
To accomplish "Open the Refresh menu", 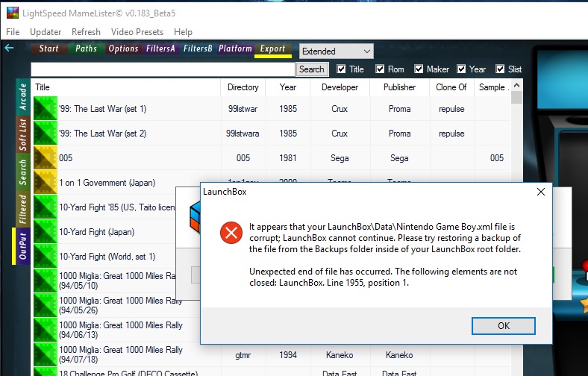I will pos(86,32).
